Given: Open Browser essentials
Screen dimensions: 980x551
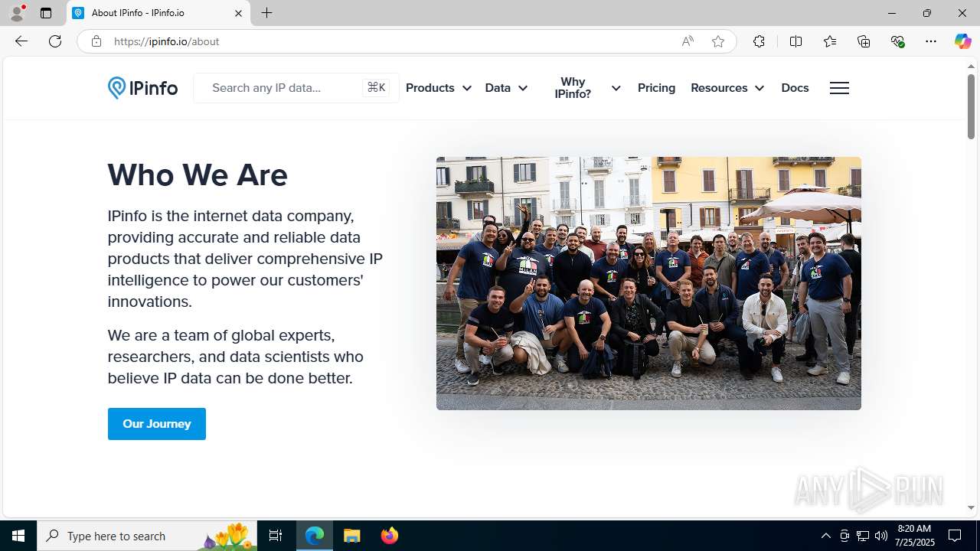Looking at the screenshot, I should 897,41.
